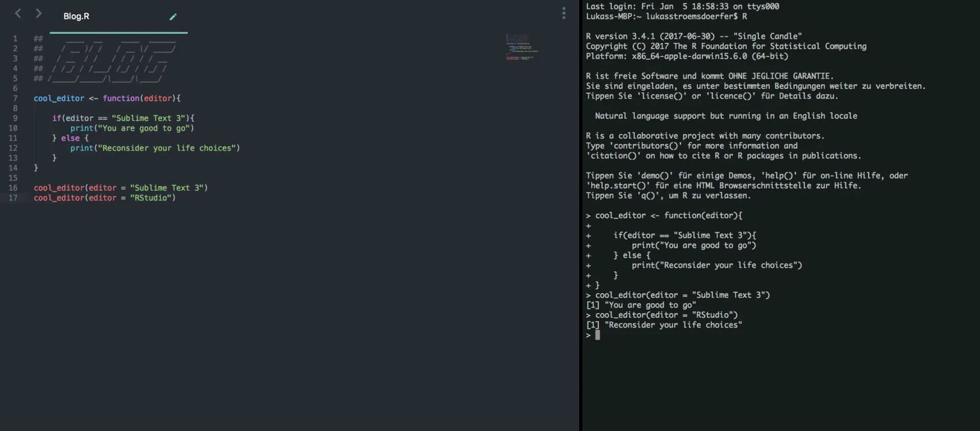The width and height of the screenshot is (980, 431).
Task: Click the minimap code preview
Action: click(x=522, y=47)
